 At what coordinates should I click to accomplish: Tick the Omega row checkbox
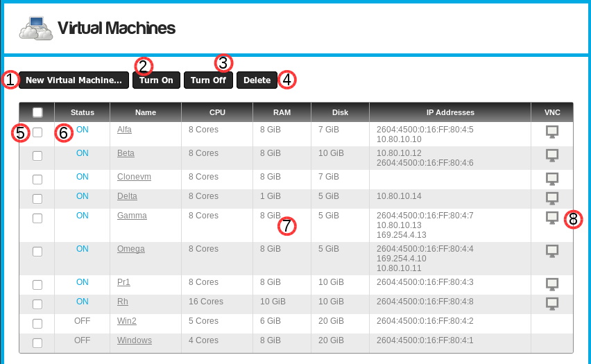(x=37, y=252)
